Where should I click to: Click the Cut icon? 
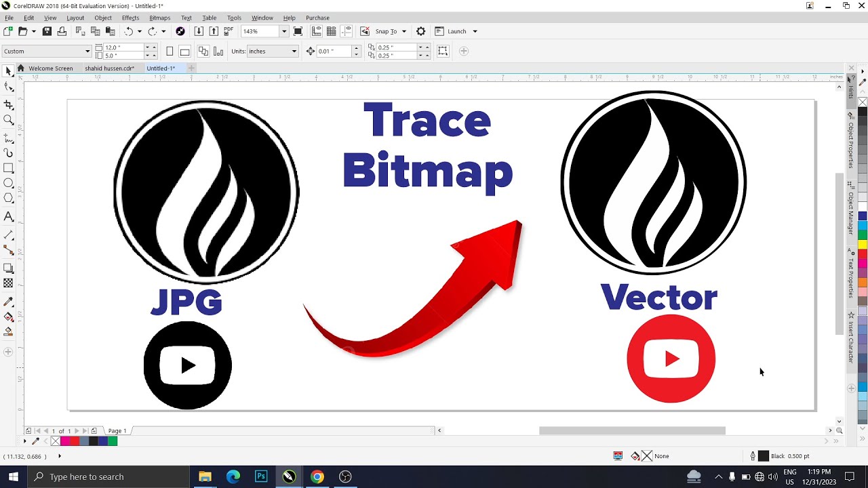pyautogui.click(x=80, y=31)
